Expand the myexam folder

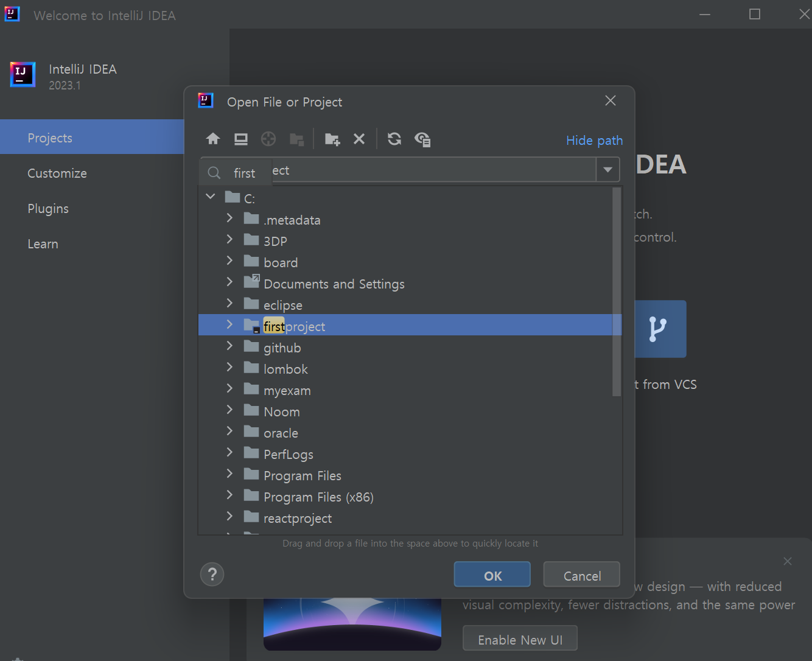pos(229,388)
